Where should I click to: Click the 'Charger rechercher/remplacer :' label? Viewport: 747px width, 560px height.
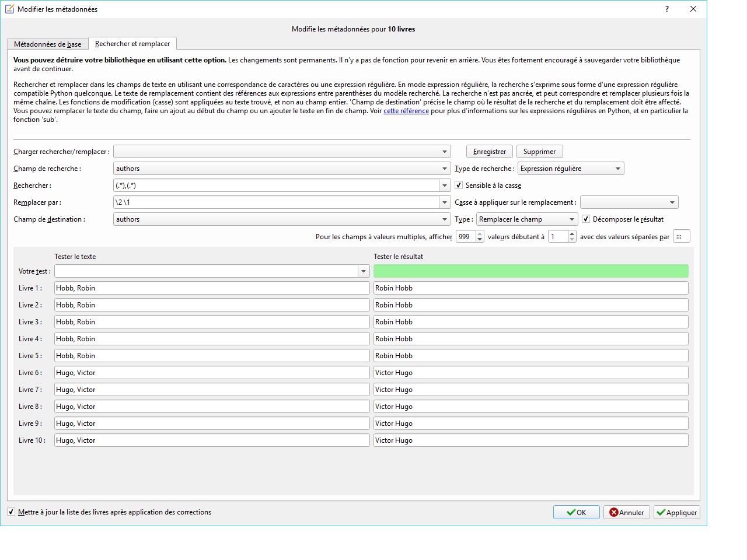(62, 152)
